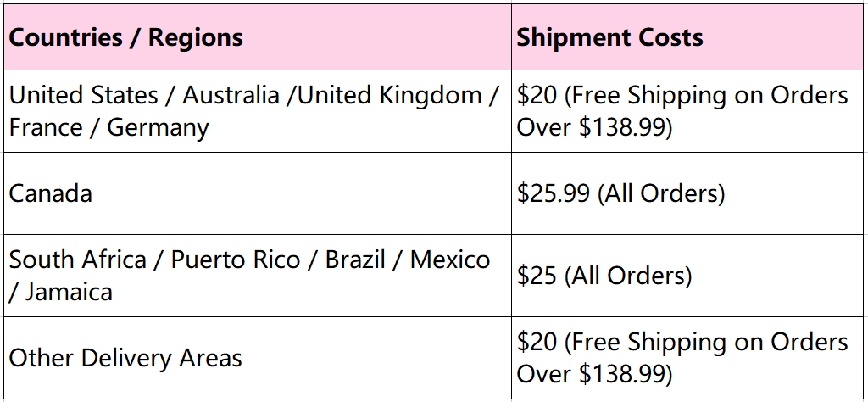The width and height of the screenshot is (868, 402).
Task: Click the text South Africa
Action: click(x=77, y=260)
